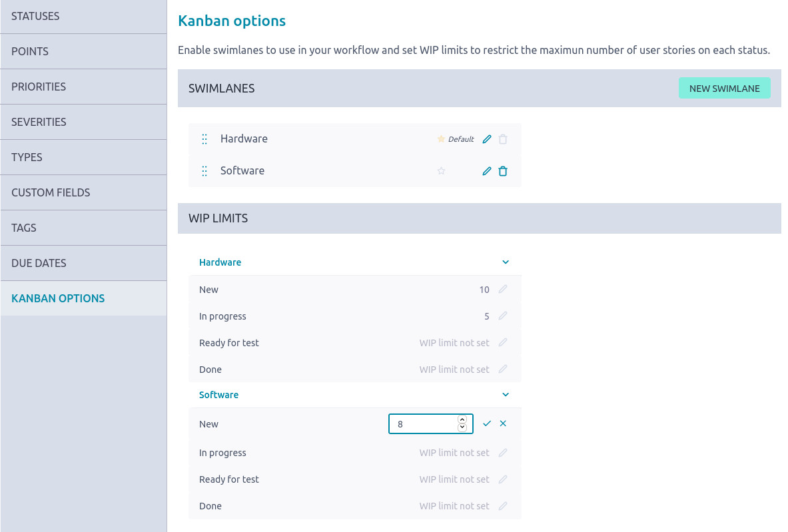The height and width of the screenshot is (532, 788).
Task: Toggle the Hardware default star
Action: [441, 139]
